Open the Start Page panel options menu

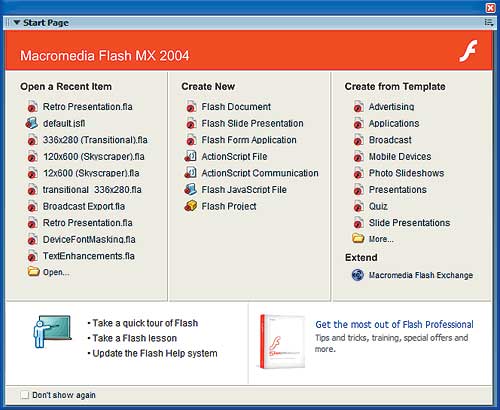coord(489,23)
